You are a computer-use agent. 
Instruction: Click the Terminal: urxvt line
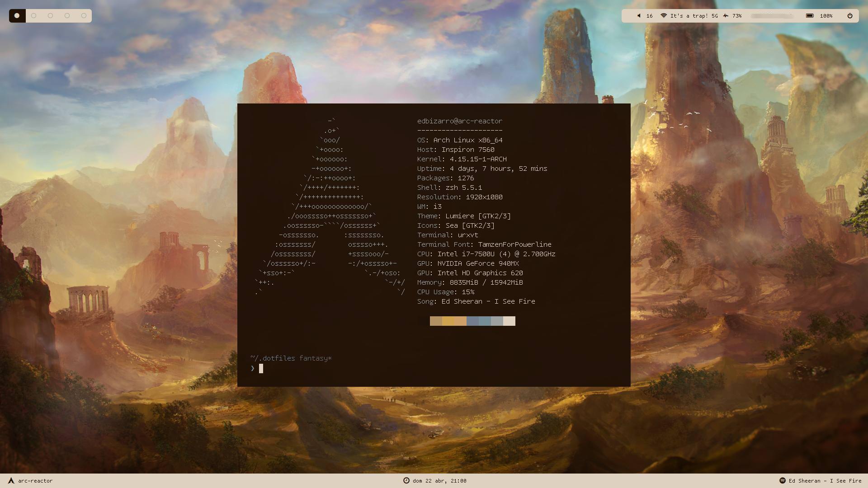tap(448, 235)
